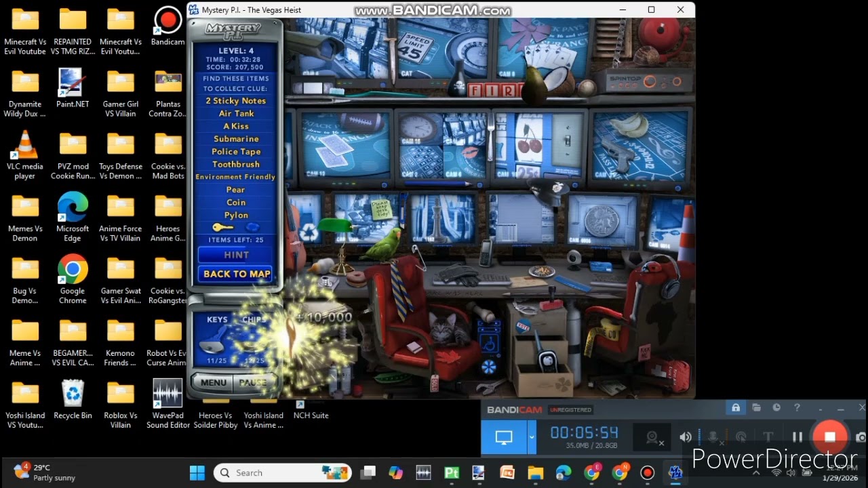The width and height of the screenshot is (868, 488).
Task: Open Task View on the taskbar
Action: click(x=368, y=472)
